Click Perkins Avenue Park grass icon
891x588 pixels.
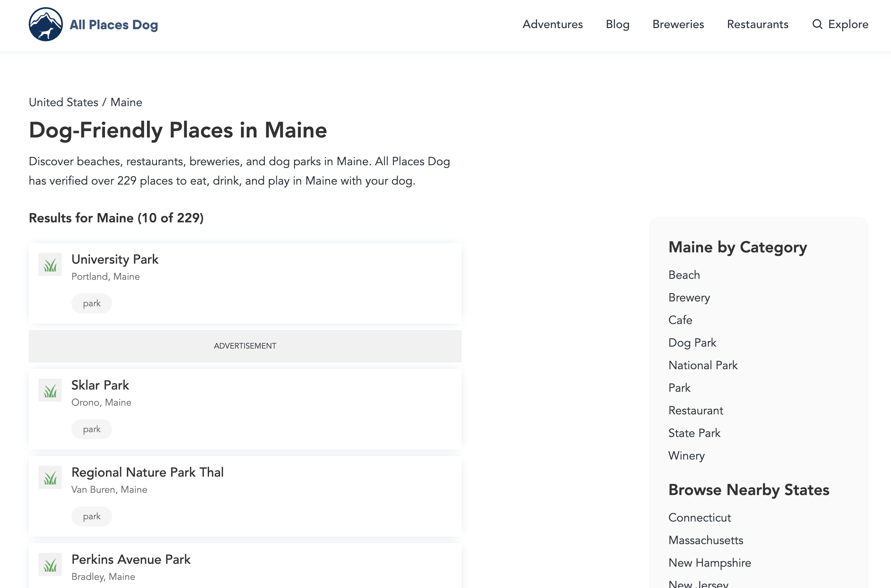click(x=50, y=564)
